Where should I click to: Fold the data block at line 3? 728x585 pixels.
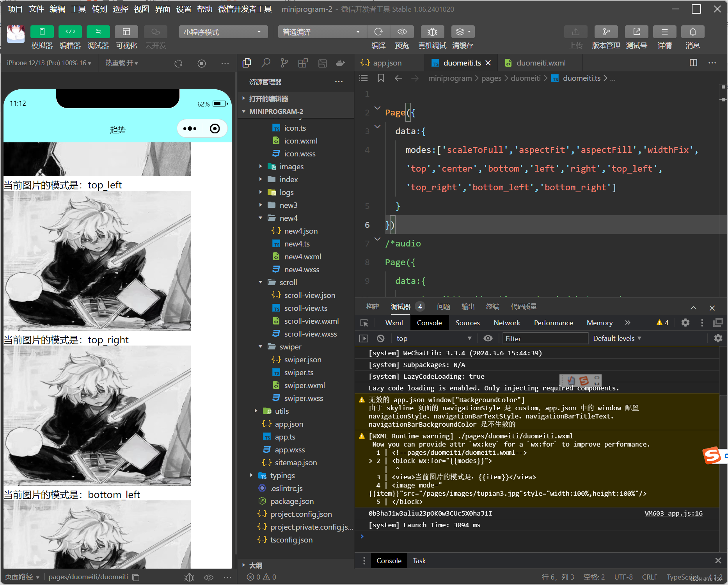[377, 127]
